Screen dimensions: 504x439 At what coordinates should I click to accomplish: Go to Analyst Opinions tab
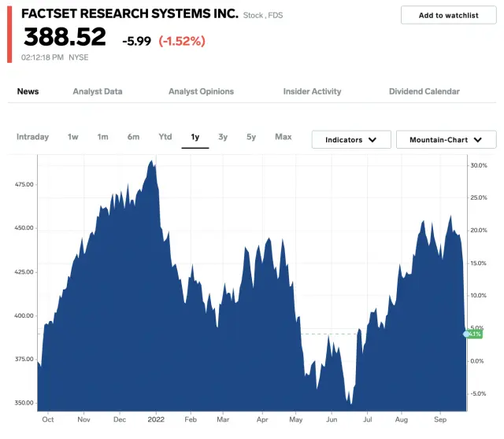201,91
